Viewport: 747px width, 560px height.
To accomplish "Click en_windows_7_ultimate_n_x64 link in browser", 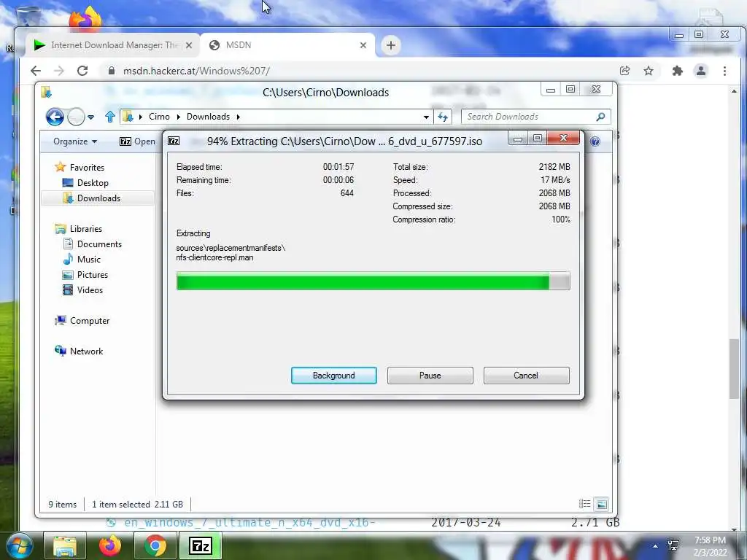I will [x=249, y=523].
